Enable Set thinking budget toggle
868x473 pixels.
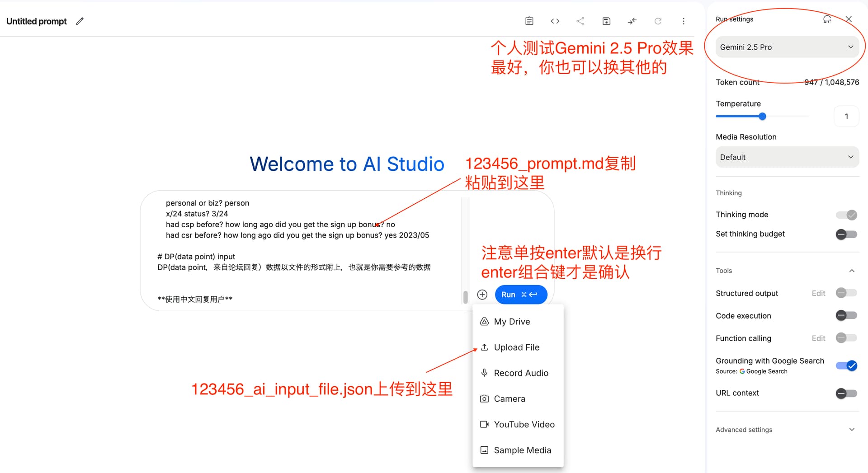846,234
